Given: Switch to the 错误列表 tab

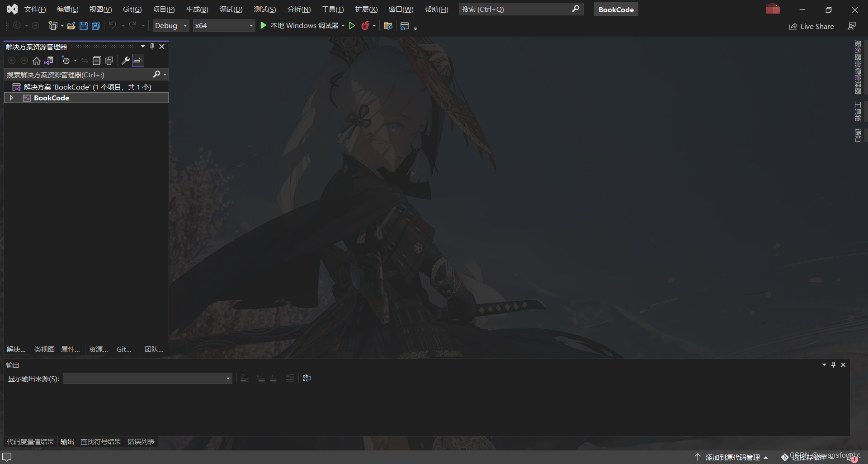Looking at the screenshot, I should [x=141, y=442].
